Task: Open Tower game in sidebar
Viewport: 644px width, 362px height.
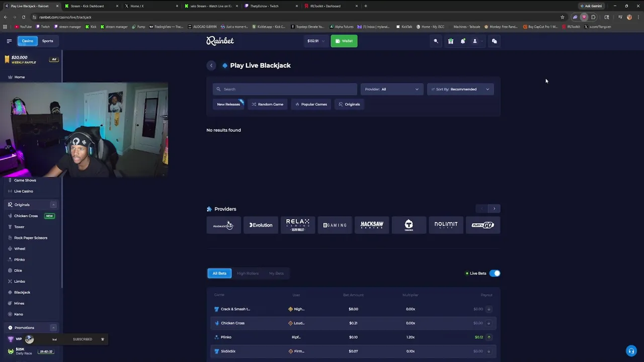Action: coord(19,227)
